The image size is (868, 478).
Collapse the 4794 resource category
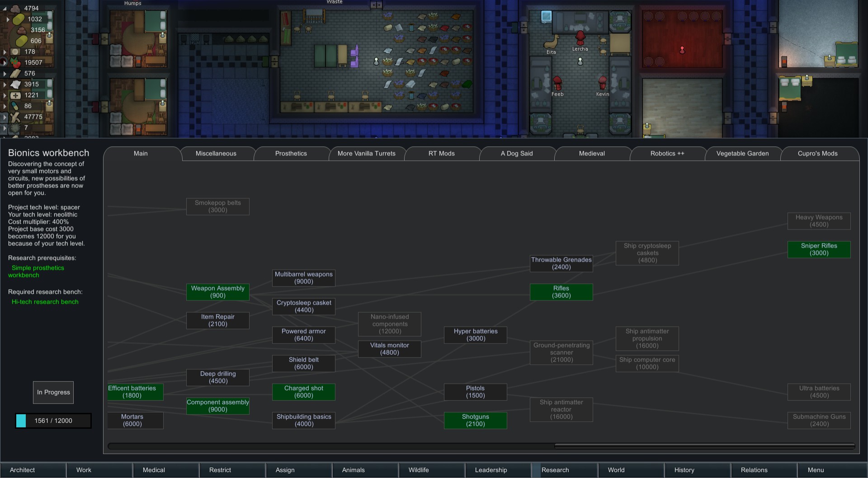click(x=5, y=8)
